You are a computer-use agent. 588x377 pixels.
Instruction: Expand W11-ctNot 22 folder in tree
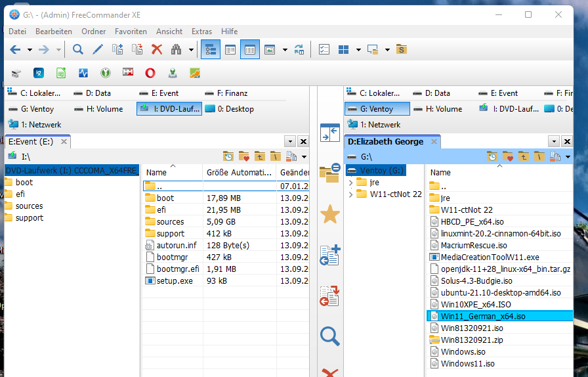coord(350,194)
